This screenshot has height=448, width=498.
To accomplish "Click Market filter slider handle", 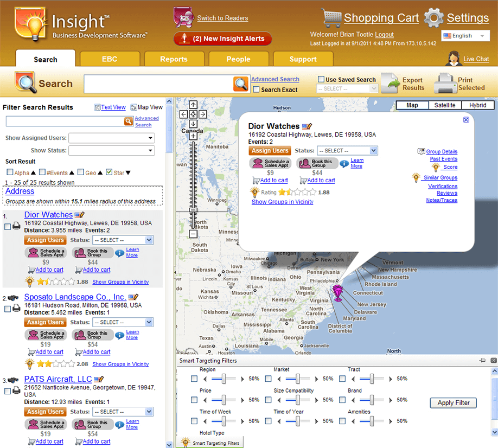I will coord(298,379).
